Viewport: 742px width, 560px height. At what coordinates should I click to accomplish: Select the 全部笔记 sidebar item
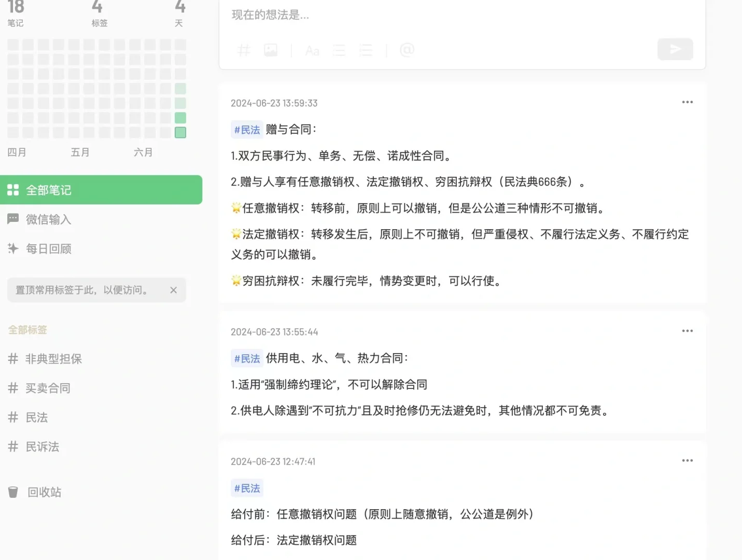coord(101,190)
